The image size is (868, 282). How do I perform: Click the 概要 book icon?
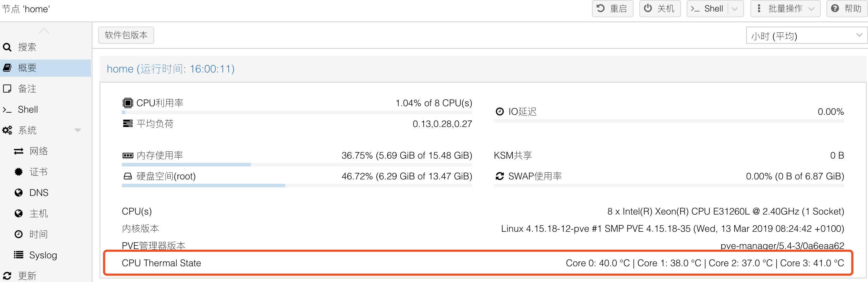7,68
